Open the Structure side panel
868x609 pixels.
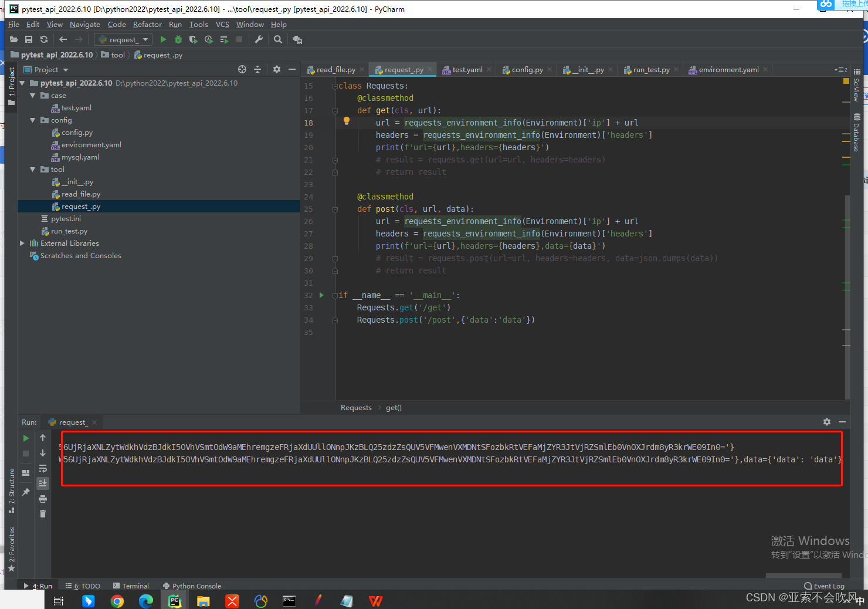[x=12, y=490]
